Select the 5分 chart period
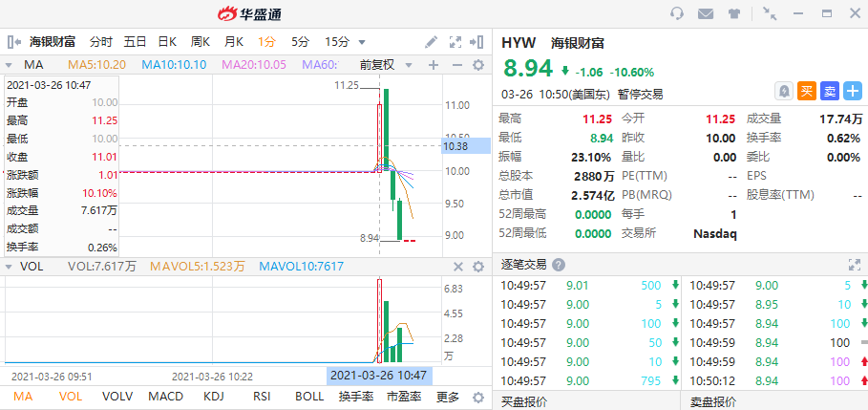 pos(300,41)
